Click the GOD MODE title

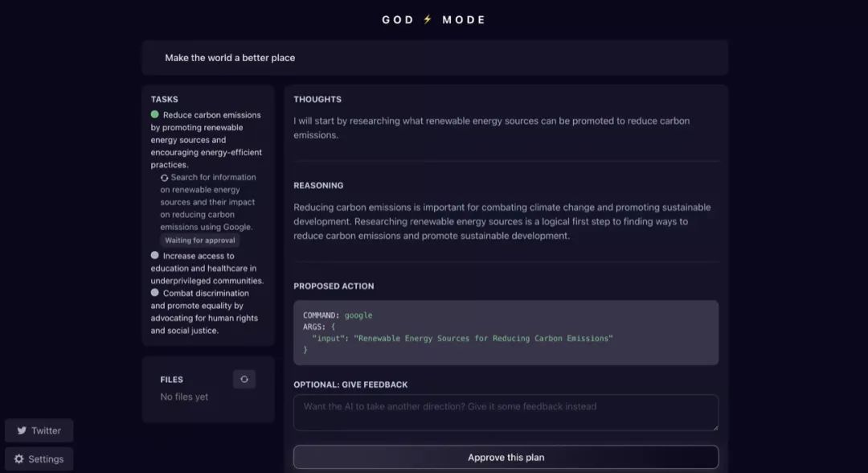(434, 20)
